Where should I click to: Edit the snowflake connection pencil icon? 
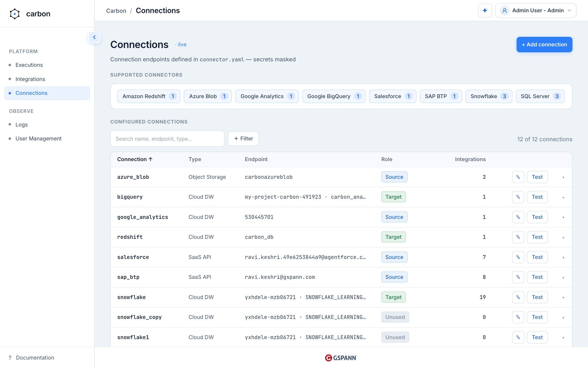pos(518,297)
